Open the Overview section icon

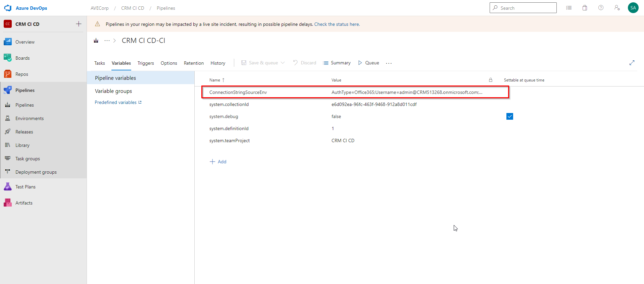pyautogui.click(x=8, y=42)
